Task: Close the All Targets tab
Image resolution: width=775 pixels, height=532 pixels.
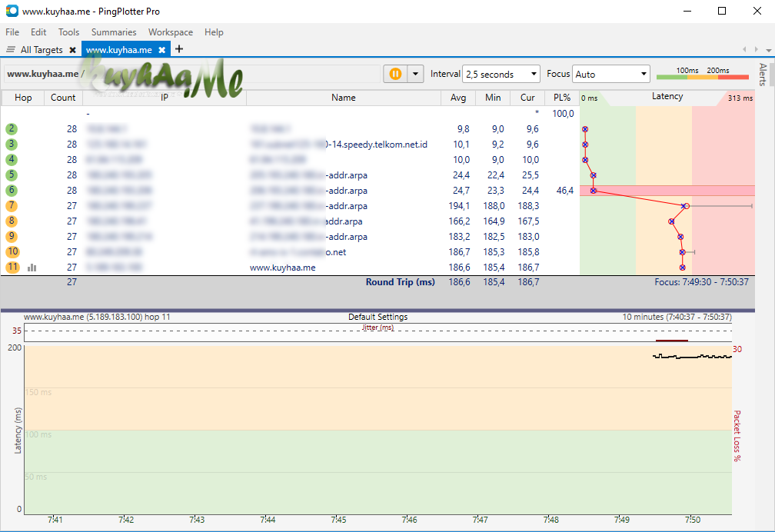Action: [72, 50]
